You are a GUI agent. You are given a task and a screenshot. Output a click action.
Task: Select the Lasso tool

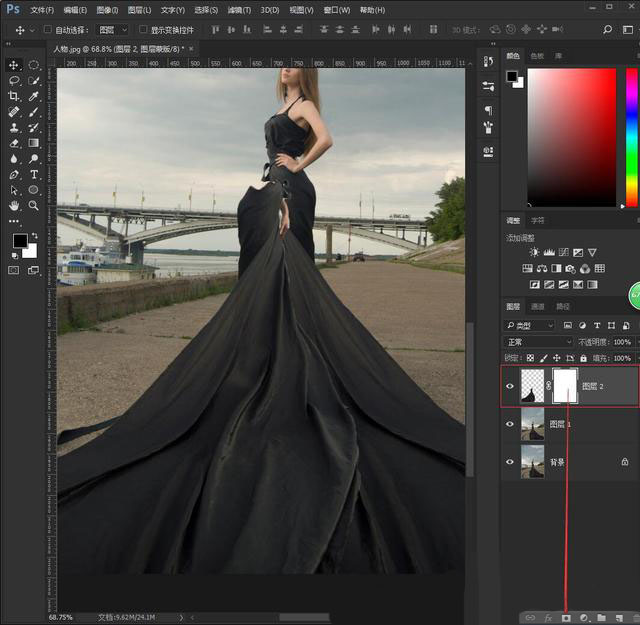14,80
